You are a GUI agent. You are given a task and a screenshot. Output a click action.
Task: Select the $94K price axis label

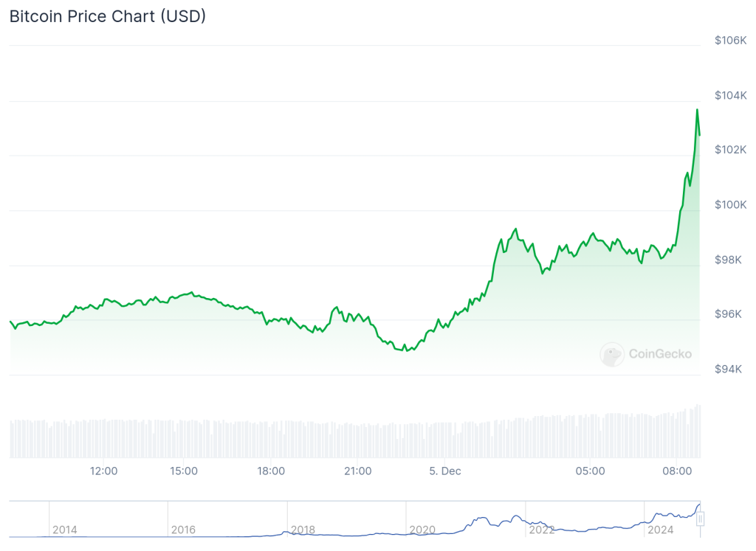click(x=732, y=369)
